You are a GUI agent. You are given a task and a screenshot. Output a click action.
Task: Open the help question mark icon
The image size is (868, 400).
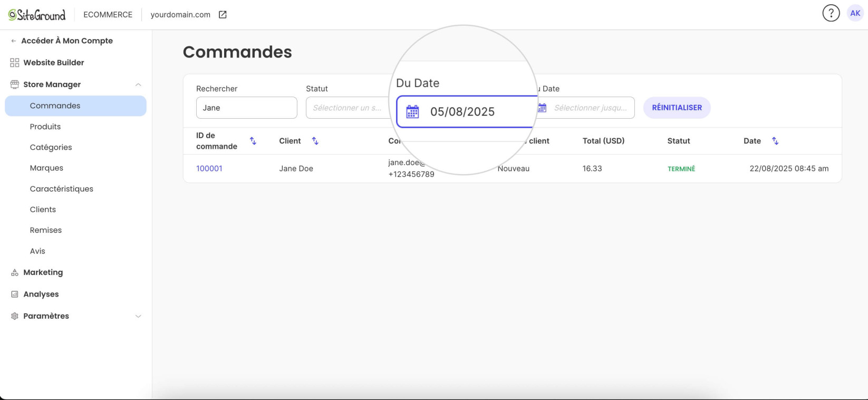[831, 13]
